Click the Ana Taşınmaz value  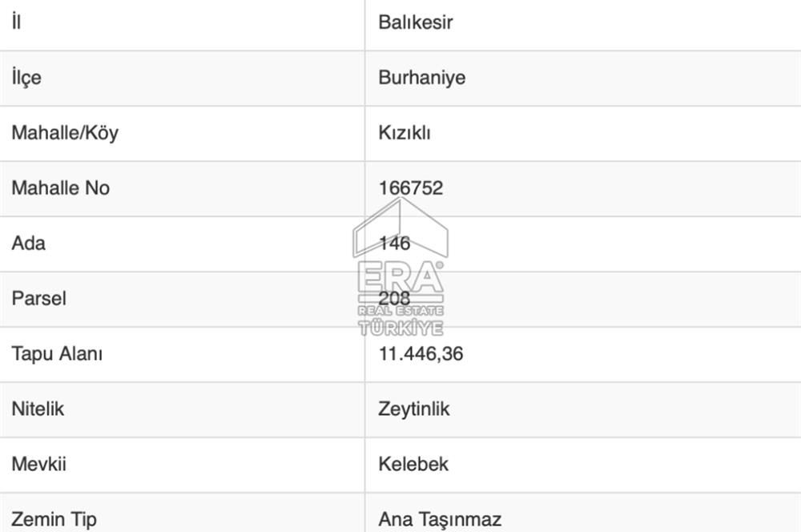click(440, 519)
